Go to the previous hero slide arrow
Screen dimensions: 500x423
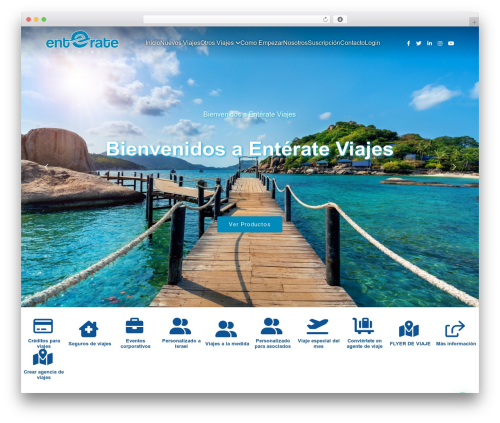(x=47, y=166)
